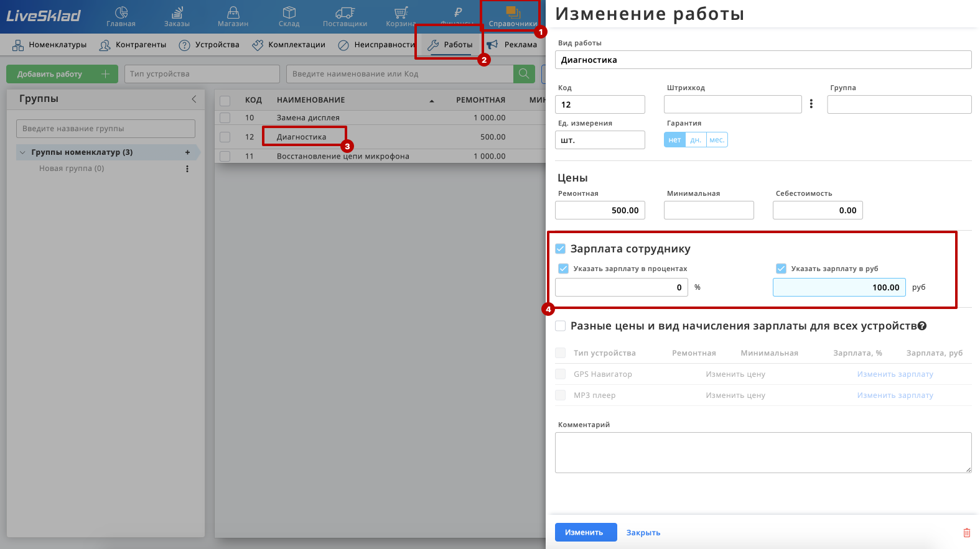
Task: Click Изменить цену for MP3 плеер
Action: (x=735, y=395)
